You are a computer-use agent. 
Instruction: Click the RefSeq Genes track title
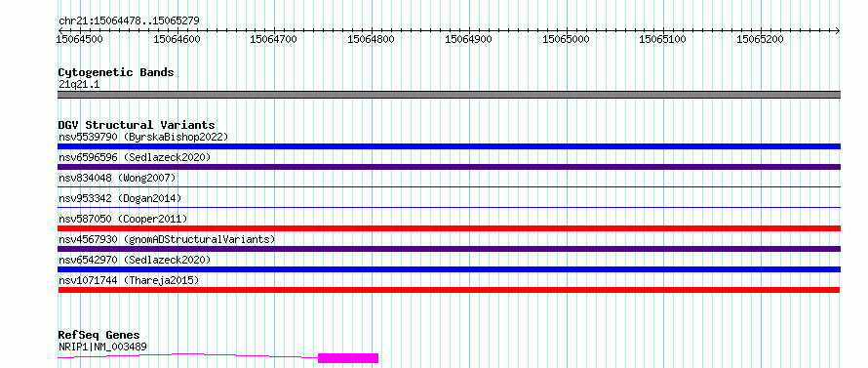[99, 336]
